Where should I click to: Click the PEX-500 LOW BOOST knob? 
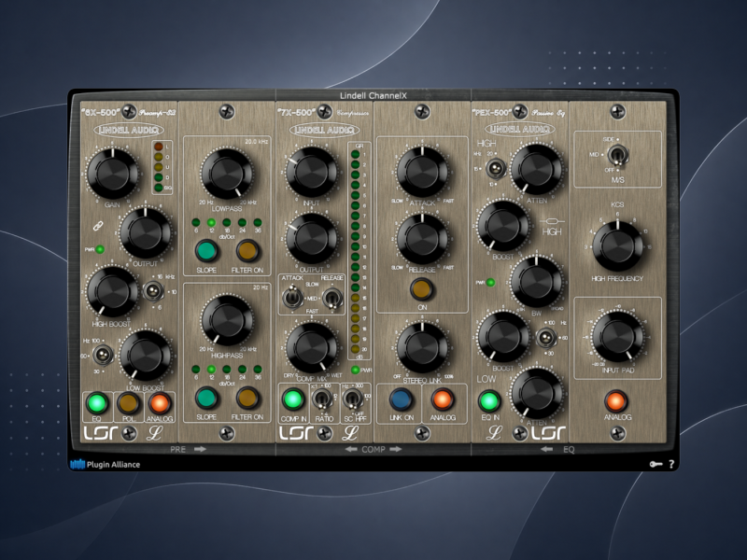click(503, 337)
